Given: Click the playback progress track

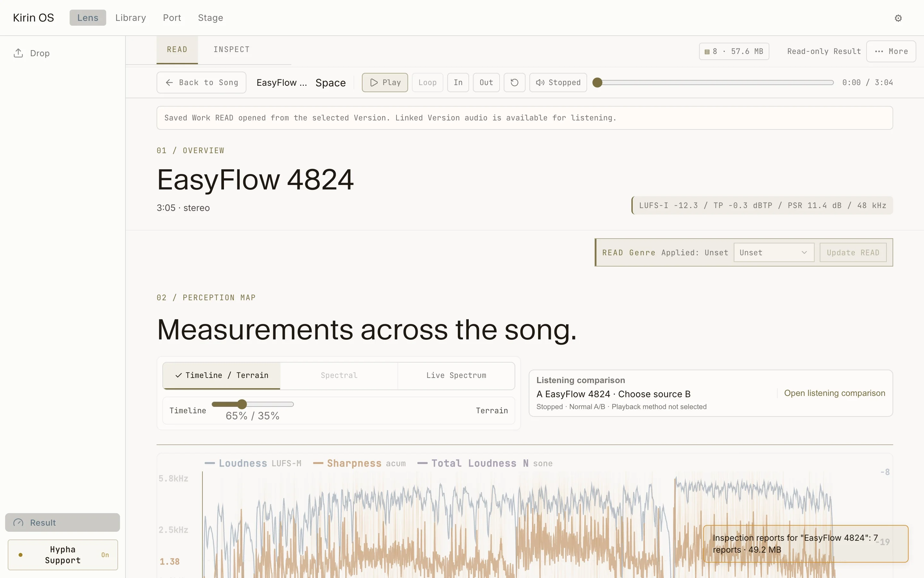Looking at the screenshot, I should pos(713,83).
